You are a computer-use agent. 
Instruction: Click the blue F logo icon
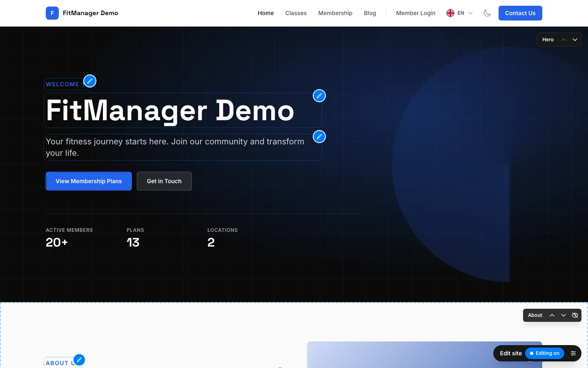point(52,13)
